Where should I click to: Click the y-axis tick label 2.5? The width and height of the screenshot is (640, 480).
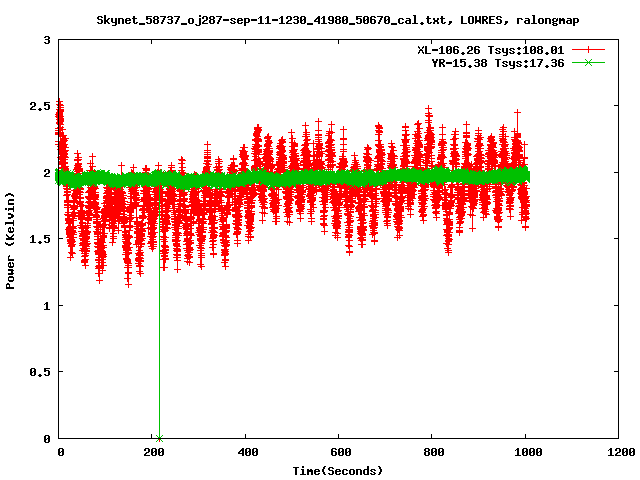(40, 106)
